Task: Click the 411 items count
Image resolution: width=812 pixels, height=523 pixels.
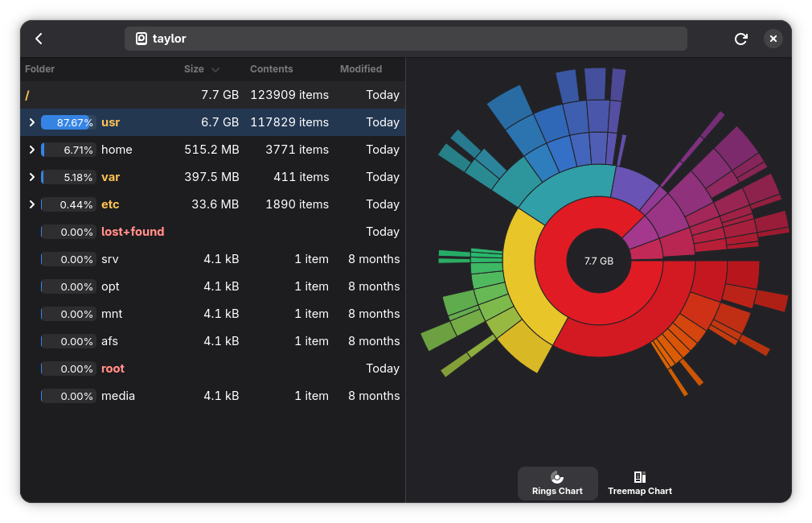Action: tap(301, 177)
